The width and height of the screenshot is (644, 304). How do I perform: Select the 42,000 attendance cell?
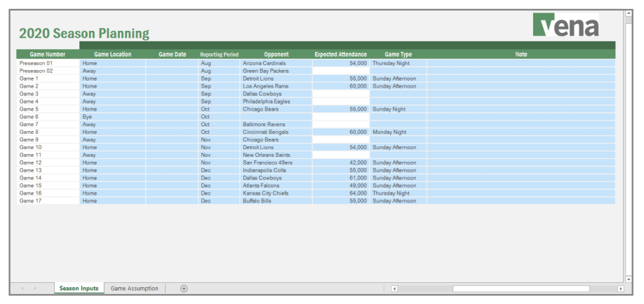coord(341,163)
